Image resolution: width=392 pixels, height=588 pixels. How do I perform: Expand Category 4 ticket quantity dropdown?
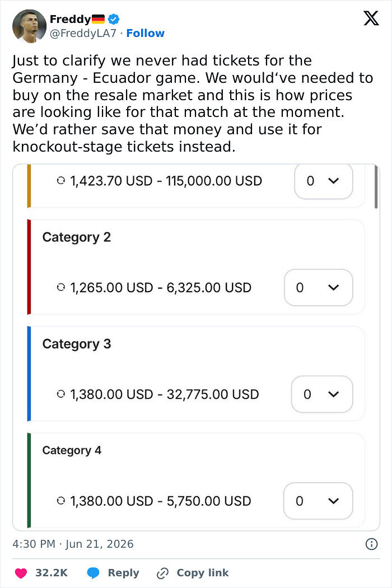click(x=318, y=501)
